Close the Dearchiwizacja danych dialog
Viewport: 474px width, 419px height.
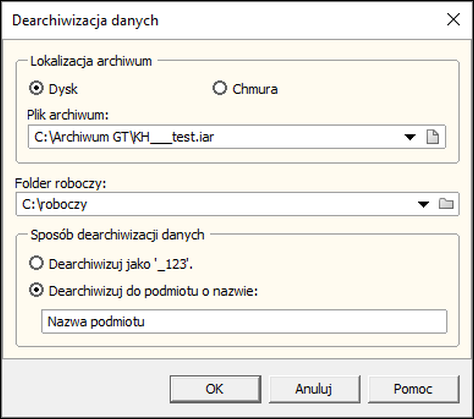coord(453,20)
